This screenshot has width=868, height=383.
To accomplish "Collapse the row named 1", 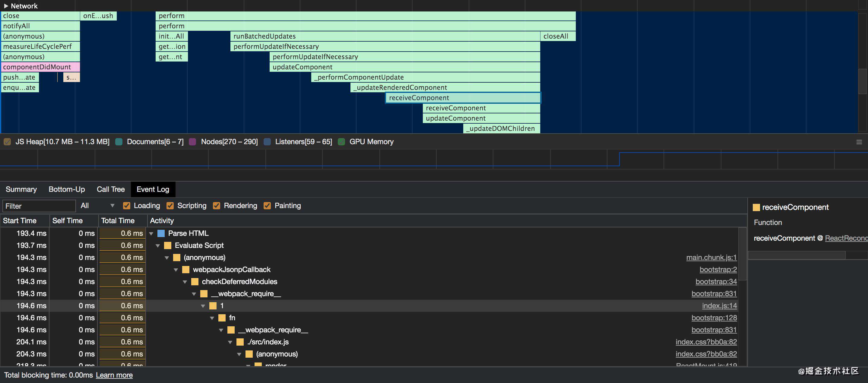I will (203, 306).
